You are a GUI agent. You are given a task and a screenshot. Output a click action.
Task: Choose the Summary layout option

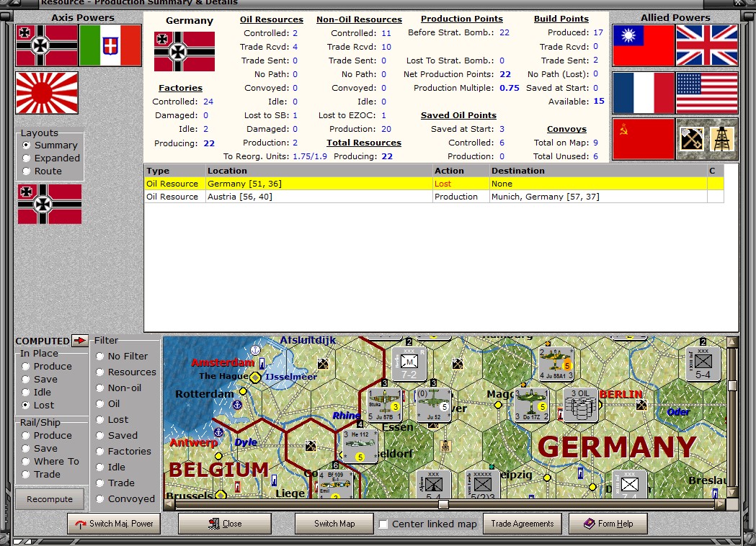pyautogui.click(x=50, y=145)
